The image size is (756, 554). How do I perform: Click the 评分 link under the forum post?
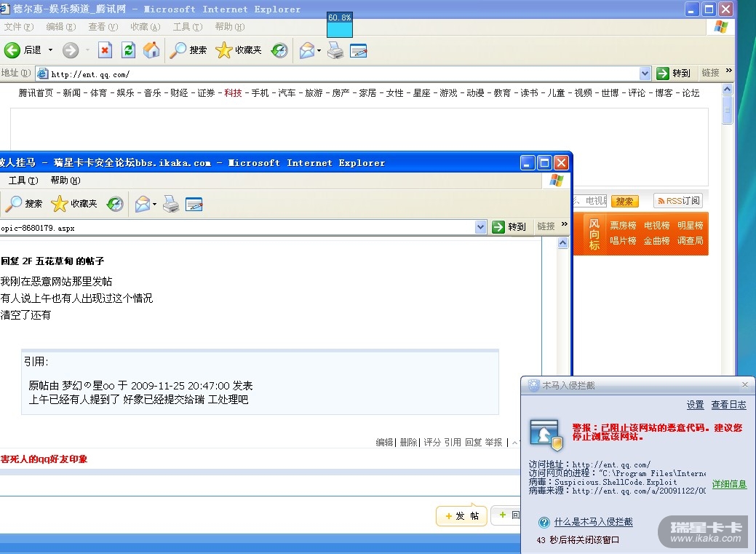coord(432,442)
